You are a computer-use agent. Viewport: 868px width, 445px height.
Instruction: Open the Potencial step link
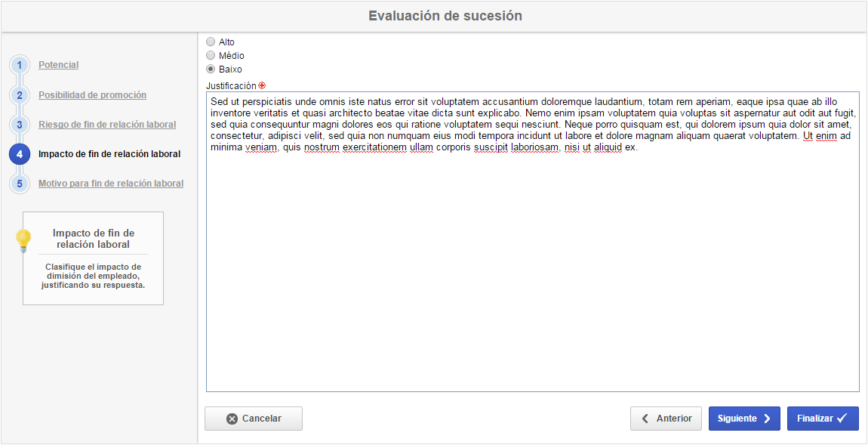[59, 65]
